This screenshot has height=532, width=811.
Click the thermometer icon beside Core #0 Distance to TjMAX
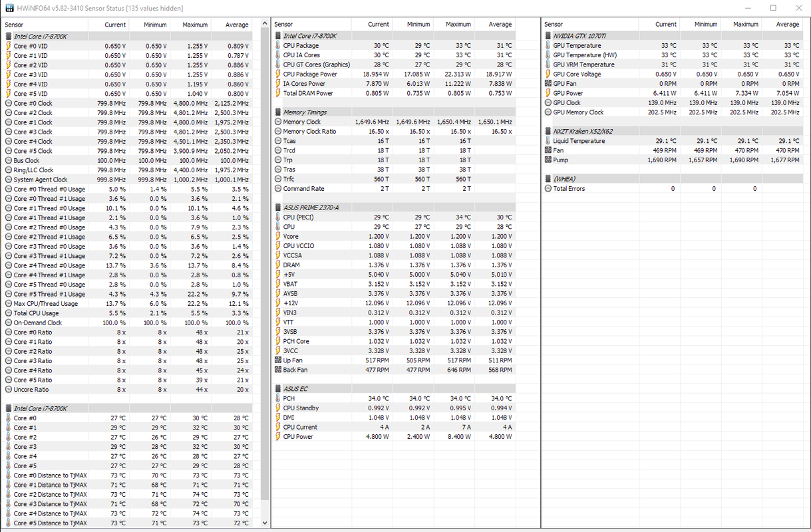pyautogui.click(x=8, y=475)
